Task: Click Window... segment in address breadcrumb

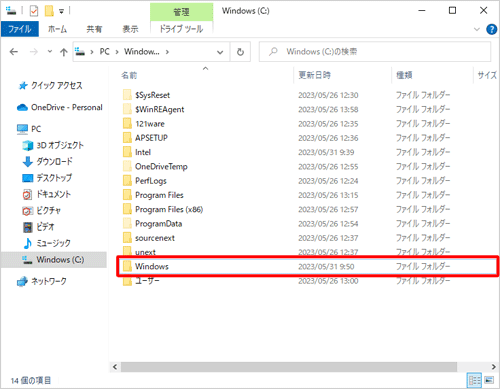Action: tap(142, 52)
